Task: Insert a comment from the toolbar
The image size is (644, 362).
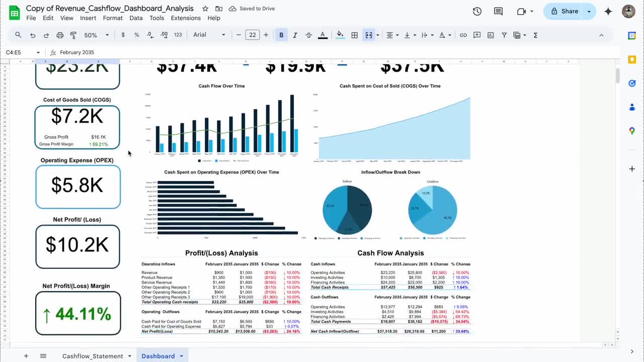Action: click(477, 35)
